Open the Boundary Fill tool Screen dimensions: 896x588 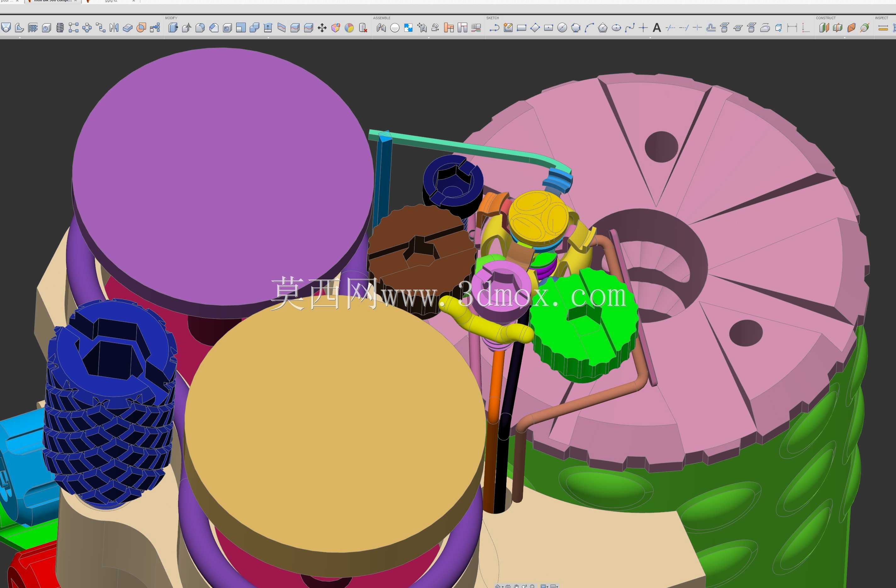click(142, 27)
